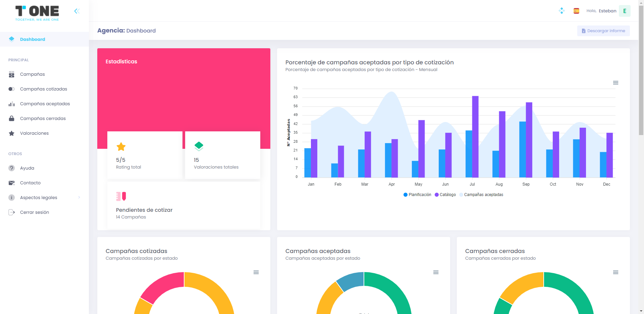
Task: Click the Campañas server icon
Action: [12, 74]
